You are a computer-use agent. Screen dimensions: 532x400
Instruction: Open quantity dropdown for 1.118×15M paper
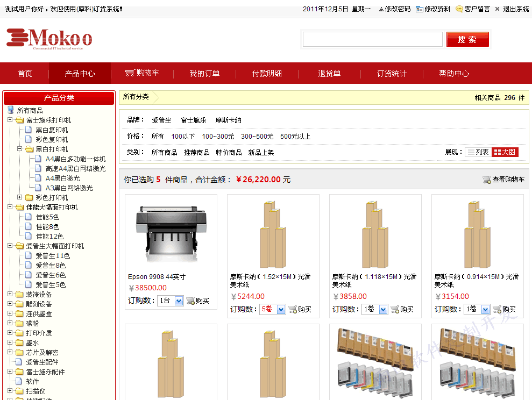point(383,310)
